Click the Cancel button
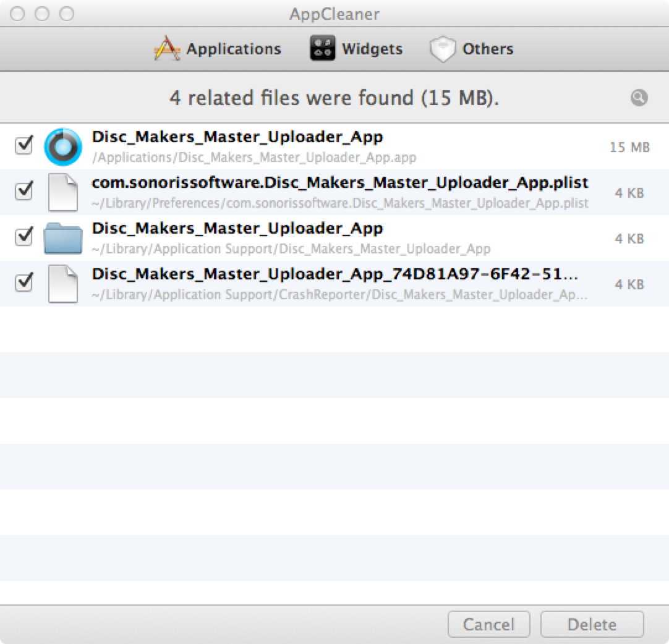 pyautogui.click(x=489, y=624)
